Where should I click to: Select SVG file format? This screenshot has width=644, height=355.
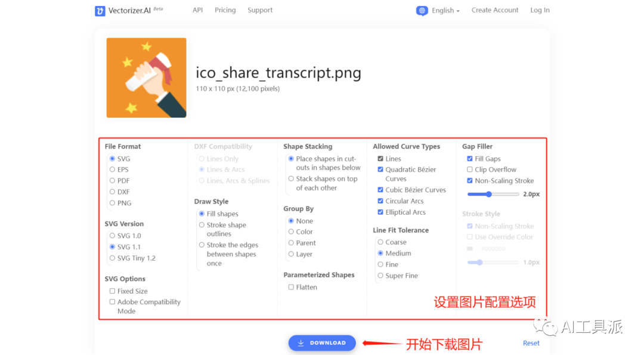112,159
